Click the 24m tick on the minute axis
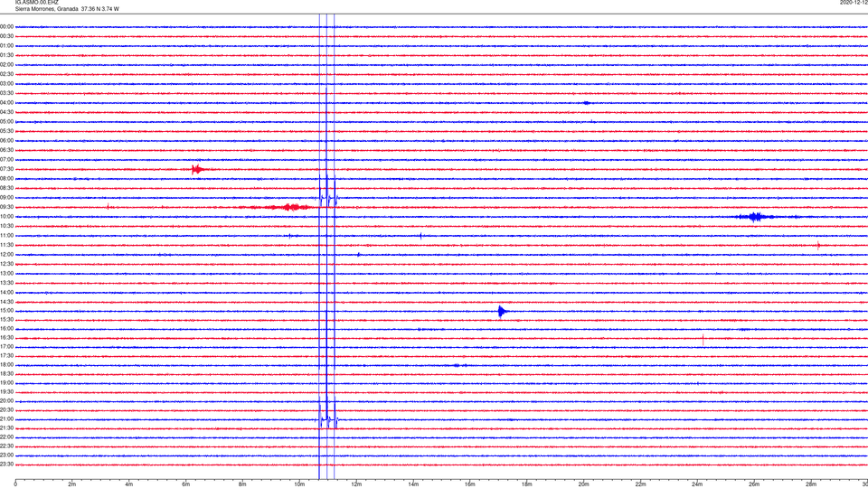Image resolution: width=868 pixels, height=488 pixels. tap(697, 484)
